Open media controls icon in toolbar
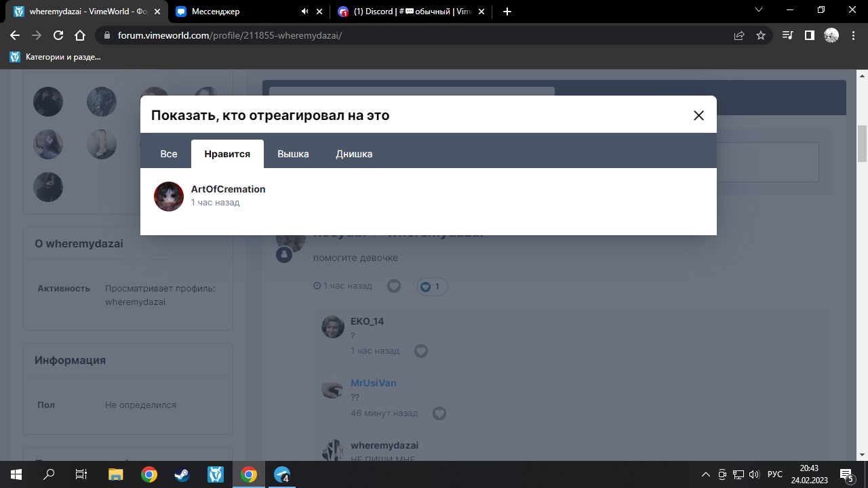Image resolution: width=868 pixels, height=488 pixels. tap(787, 35)
